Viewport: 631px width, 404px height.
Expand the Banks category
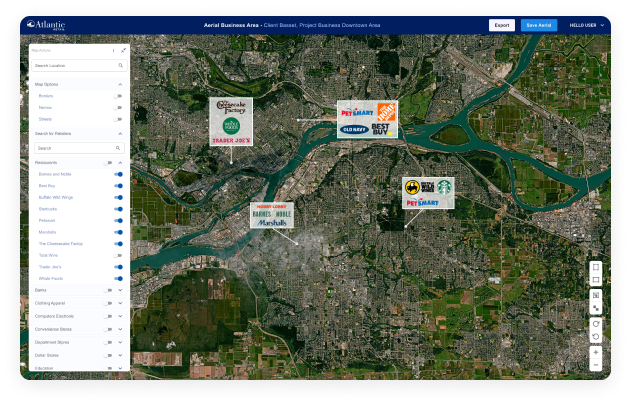pos(120,290)
